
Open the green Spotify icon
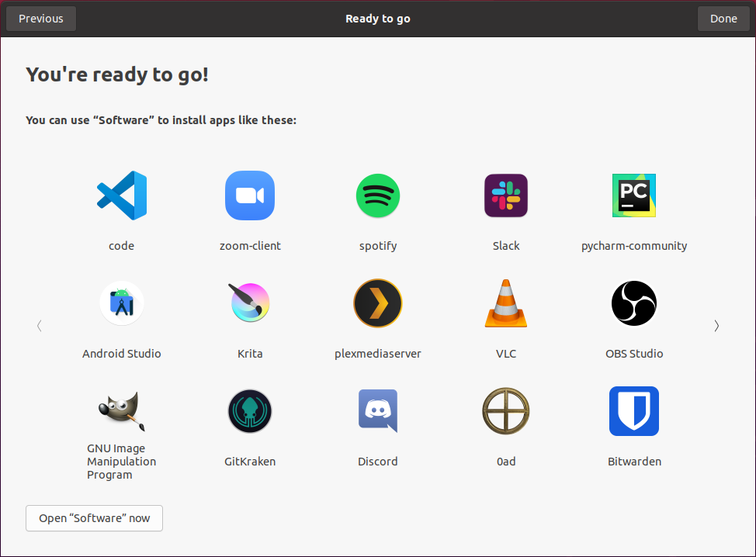click(378, 195)
